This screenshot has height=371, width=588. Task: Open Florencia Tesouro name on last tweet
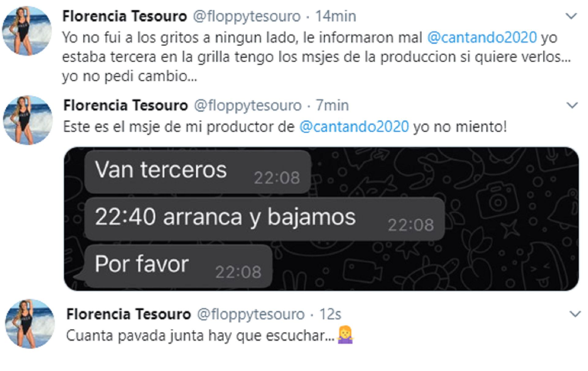point(129,314)
